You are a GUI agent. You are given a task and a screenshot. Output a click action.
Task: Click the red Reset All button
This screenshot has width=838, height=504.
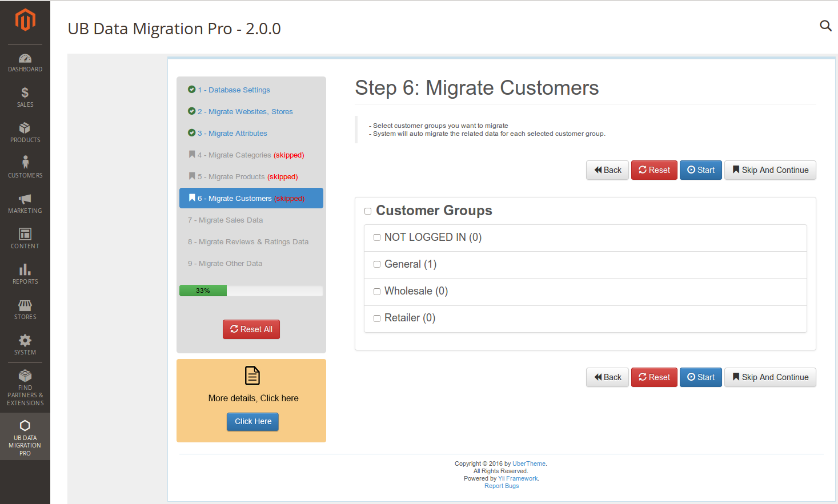click(x=251, y=329)
